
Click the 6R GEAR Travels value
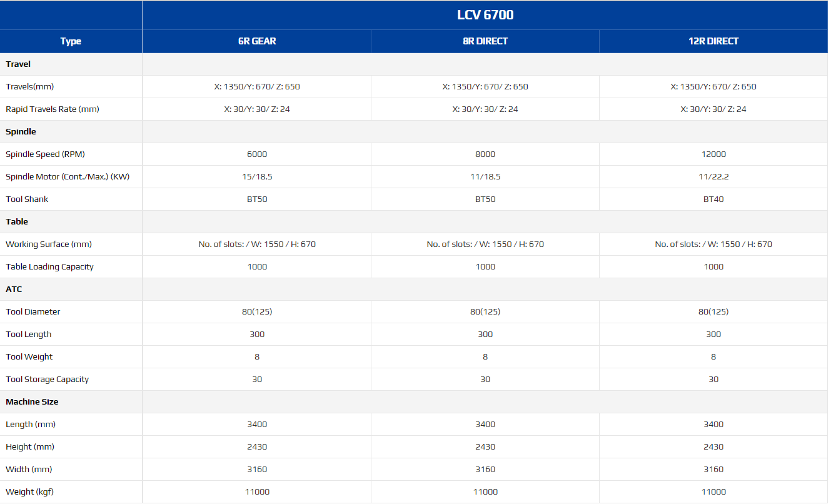257,86
